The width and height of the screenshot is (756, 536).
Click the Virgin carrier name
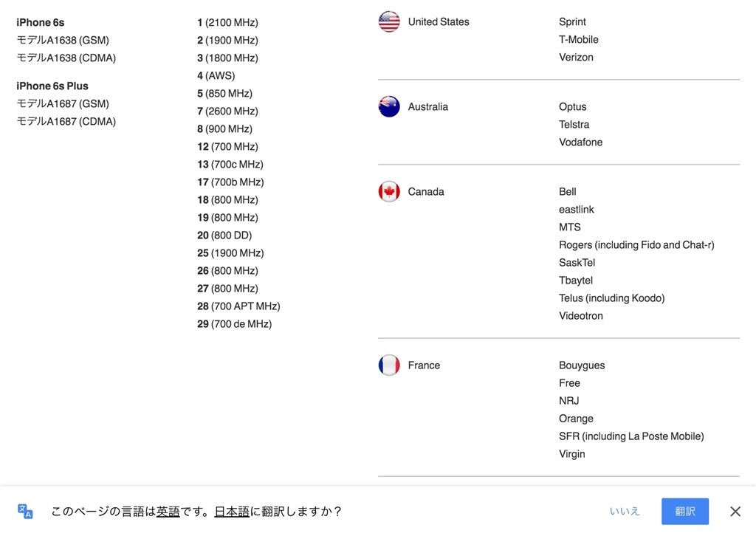tap(572, 454)
